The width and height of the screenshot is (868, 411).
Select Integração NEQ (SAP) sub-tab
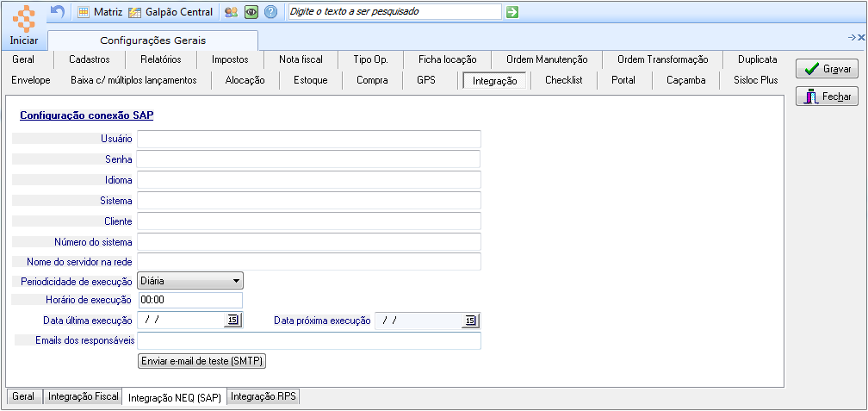tap(174, 397)
